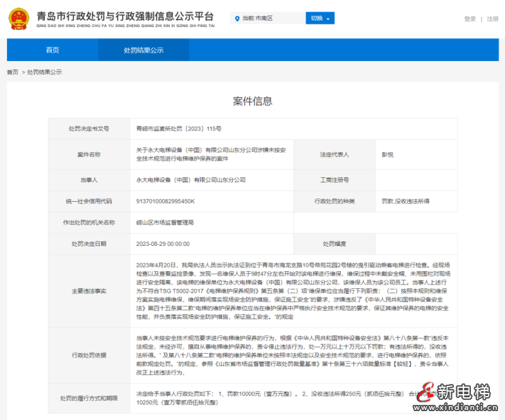Image resolution: width=505 pixels, height=420 pixels.
Task: Click the credit code 91370100082995450K
Action: tap(165, 201)
